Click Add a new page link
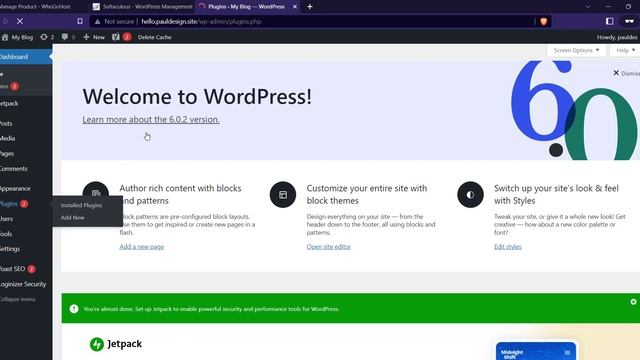This screenshot has width=640, height=360. (142, 247)
